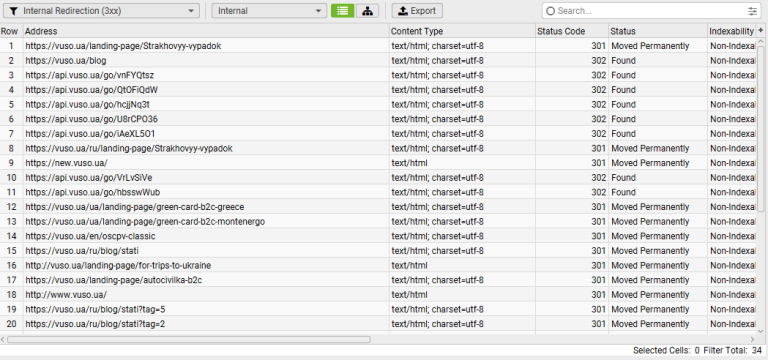Screen dimensions: 768x360
Task: Click row number 9 cell
Action: pyautogui.click(x=11, y=163)
